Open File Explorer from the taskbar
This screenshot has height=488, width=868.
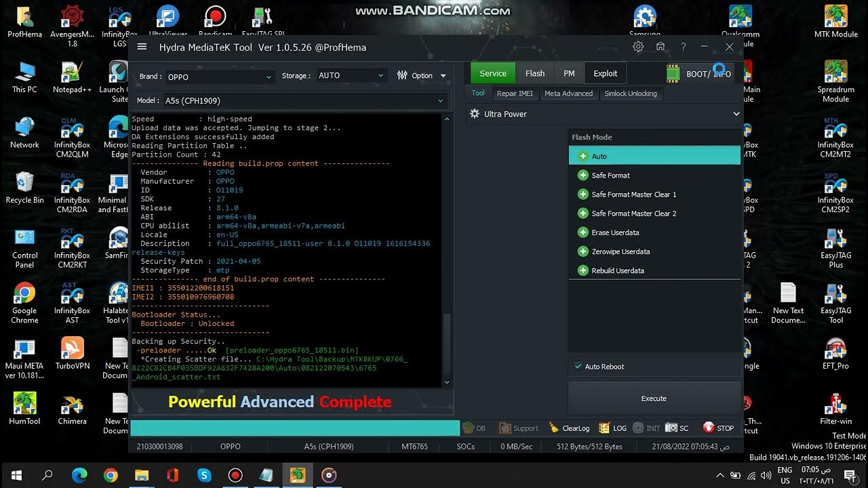point(142,474)
